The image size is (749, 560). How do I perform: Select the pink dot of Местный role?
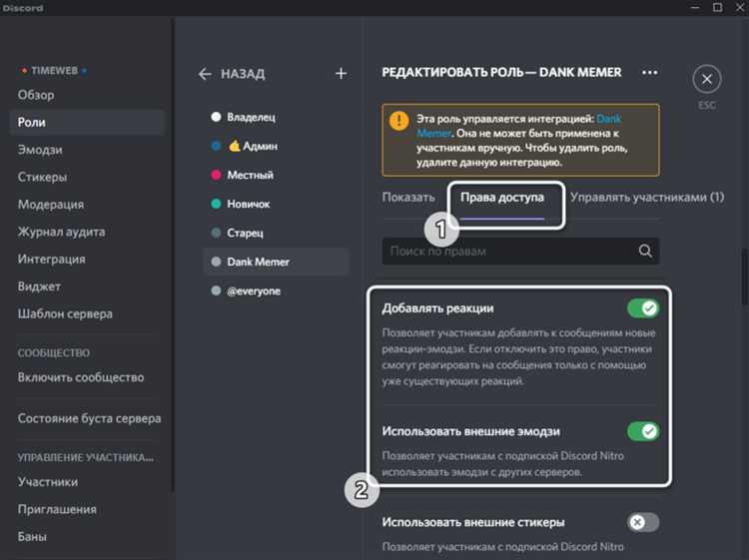coord(216,175)
